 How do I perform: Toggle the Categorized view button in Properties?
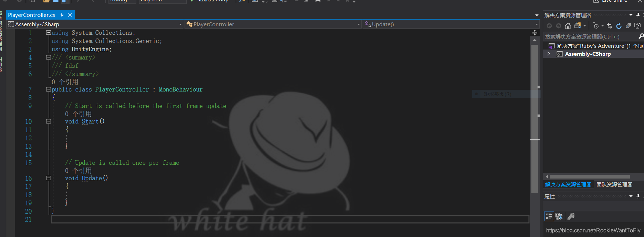(549, 216)
